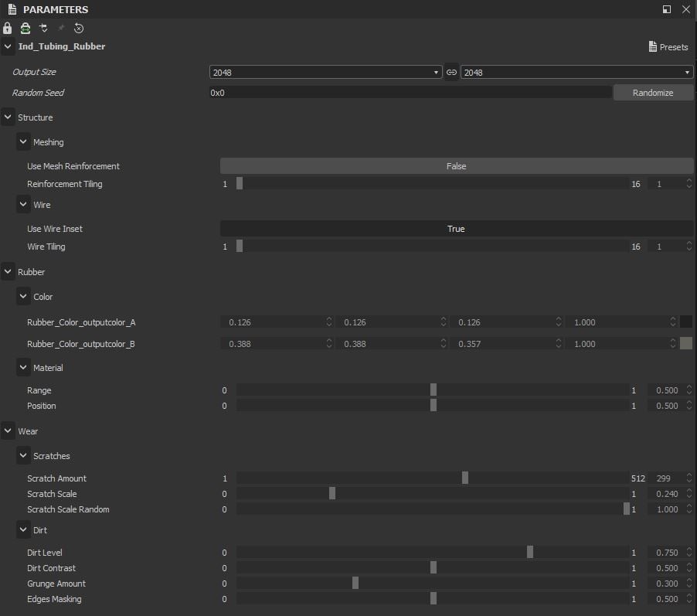Click the Rubber_Color_outputcolor_B label
697x616 pixels.
click(x=81, y=344)
